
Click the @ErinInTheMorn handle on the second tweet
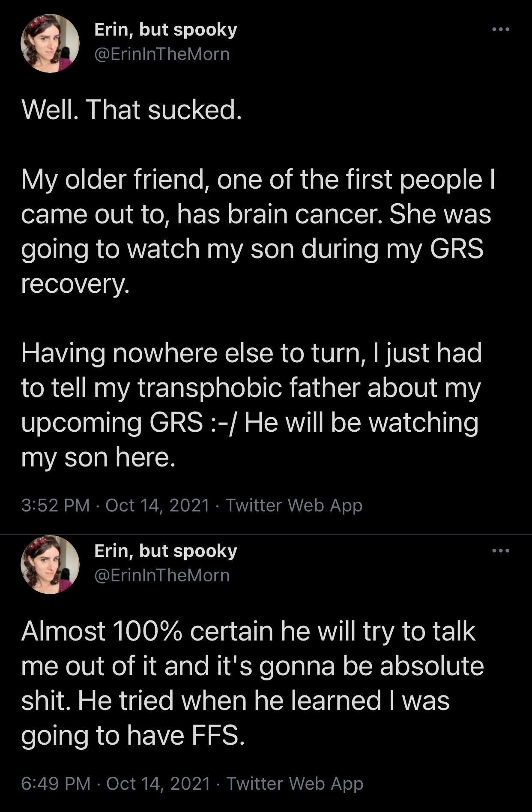tap(162, 575)
